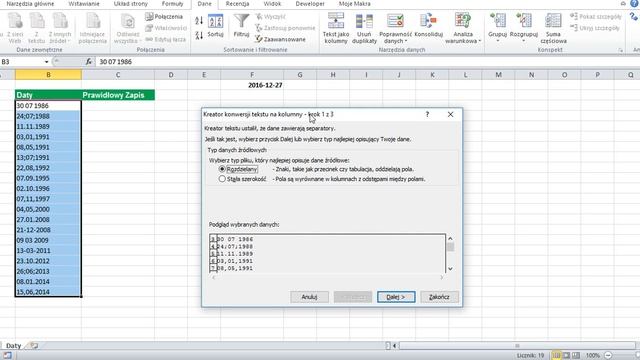
Task: Open the Dane tab
Action: (x=204, y=4)
